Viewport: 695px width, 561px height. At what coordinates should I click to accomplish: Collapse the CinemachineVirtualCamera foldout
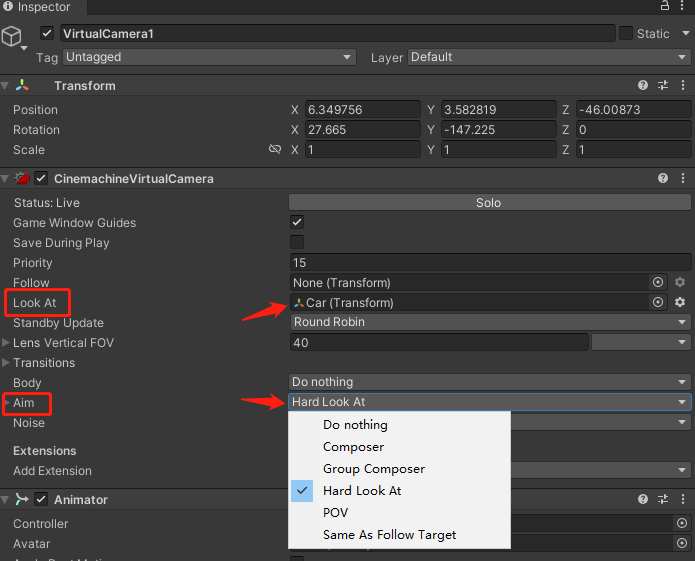5,179
